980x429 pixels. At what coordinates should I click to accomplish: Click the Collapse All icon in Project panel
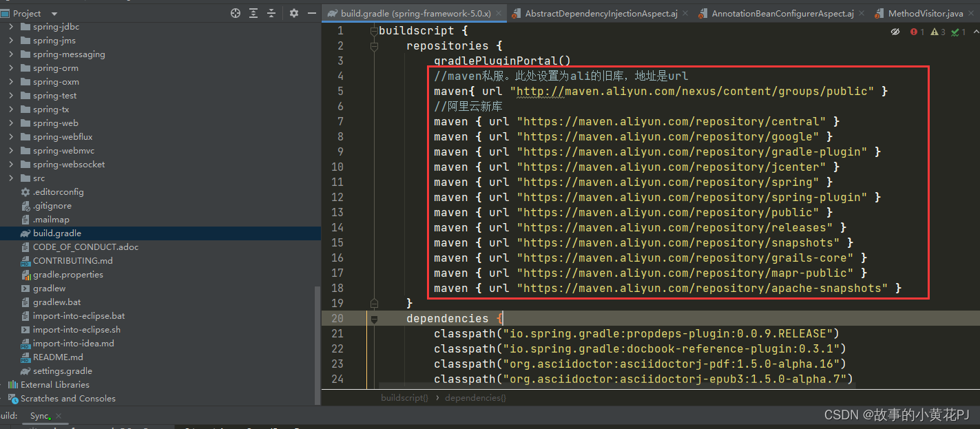tap(271, 13)
